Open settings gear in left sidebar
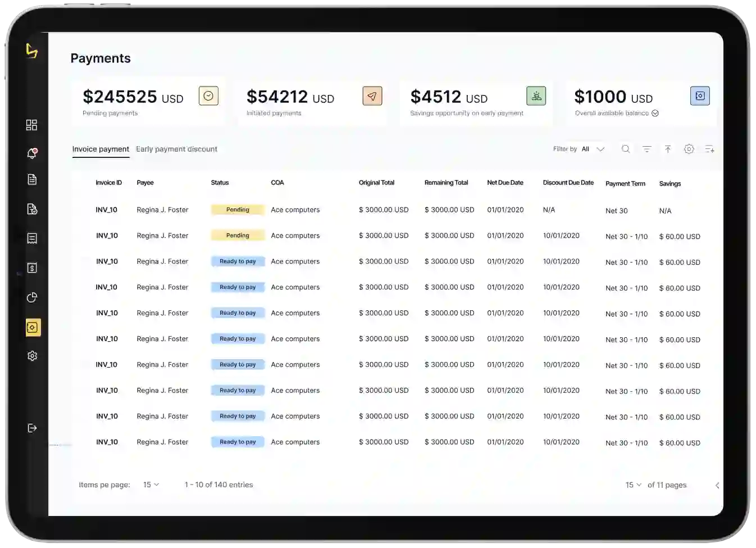 [32, 356]
